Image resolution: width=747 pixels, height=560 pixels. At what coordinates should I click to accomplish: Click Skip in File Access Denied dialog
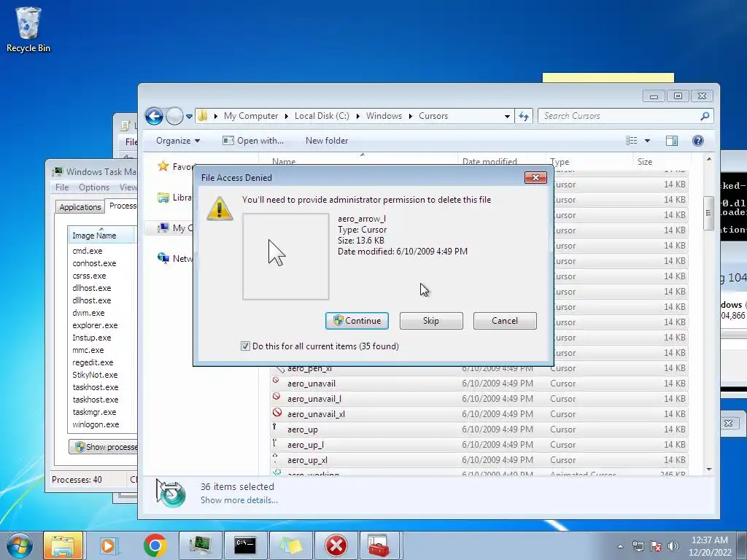pyautogui.click(x=431, y=321)
